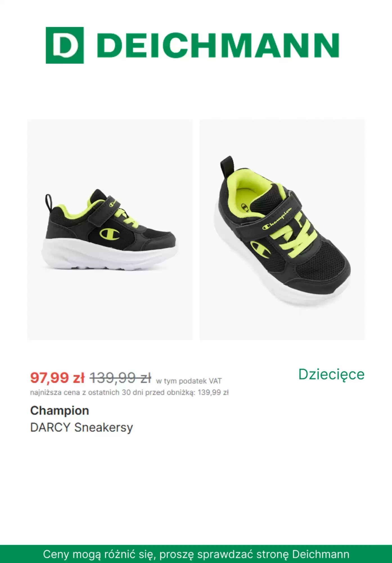
Task: Click the Champion brand name
Action: point(60,410)
